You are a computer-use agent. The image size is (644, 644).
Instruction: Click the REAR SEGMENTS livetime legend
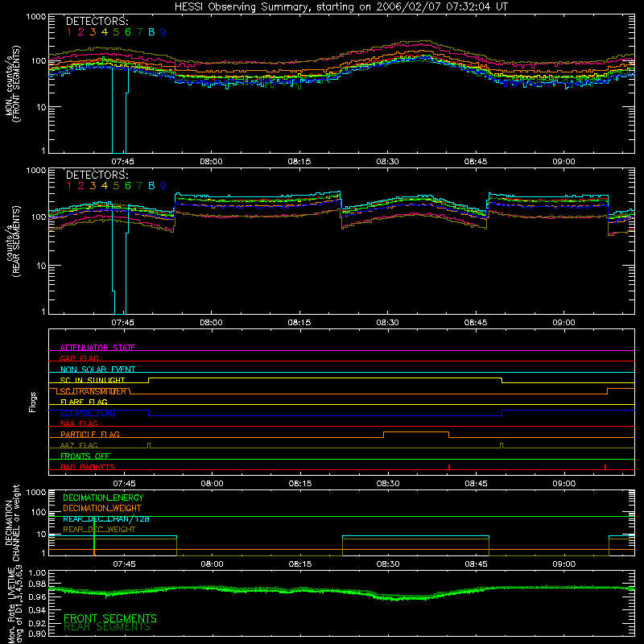107,627
